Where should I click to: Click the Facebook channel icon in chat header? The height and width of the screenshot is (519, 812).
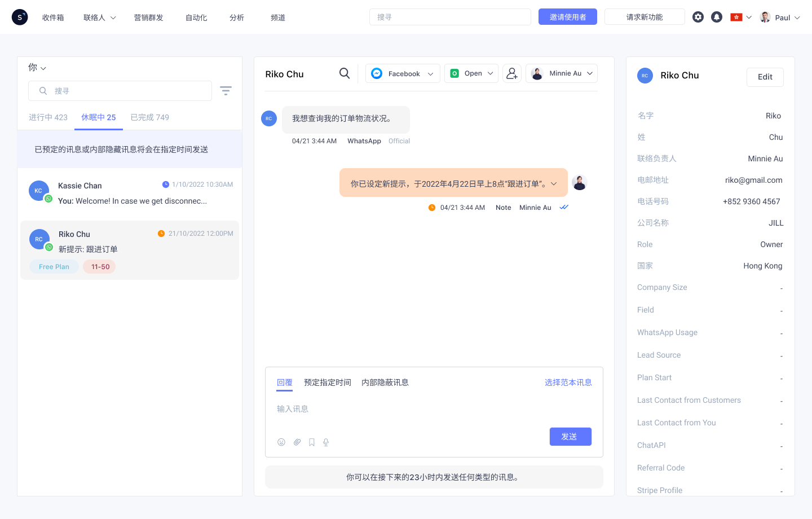(x=376, y=73)
